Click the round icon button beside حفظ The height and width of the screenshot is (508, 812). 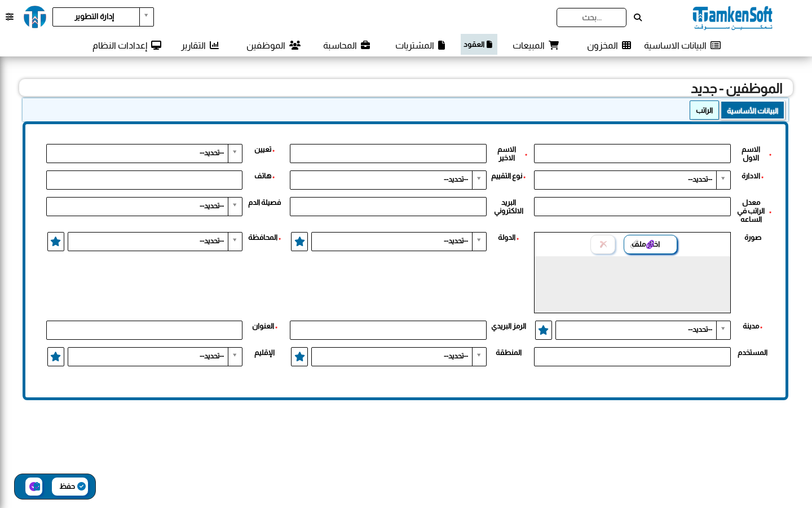pyautogui.click(x=34, y=487)
